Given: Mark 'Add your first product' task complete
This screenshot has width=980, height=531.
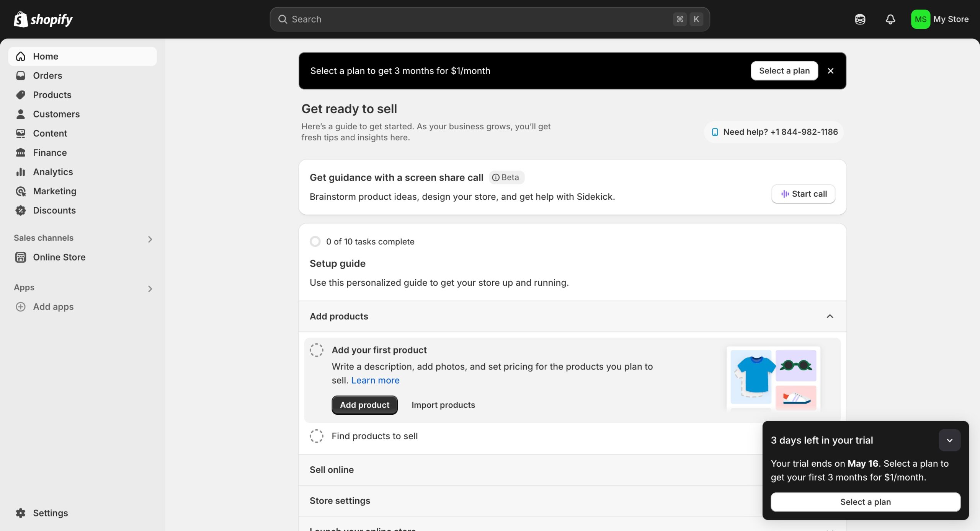Looking at the screenshot, I should coord(316,350).
